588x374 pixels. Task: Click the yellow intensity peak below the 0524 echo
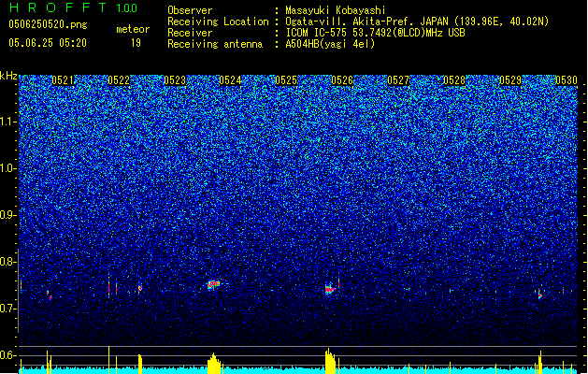point(214,363)
